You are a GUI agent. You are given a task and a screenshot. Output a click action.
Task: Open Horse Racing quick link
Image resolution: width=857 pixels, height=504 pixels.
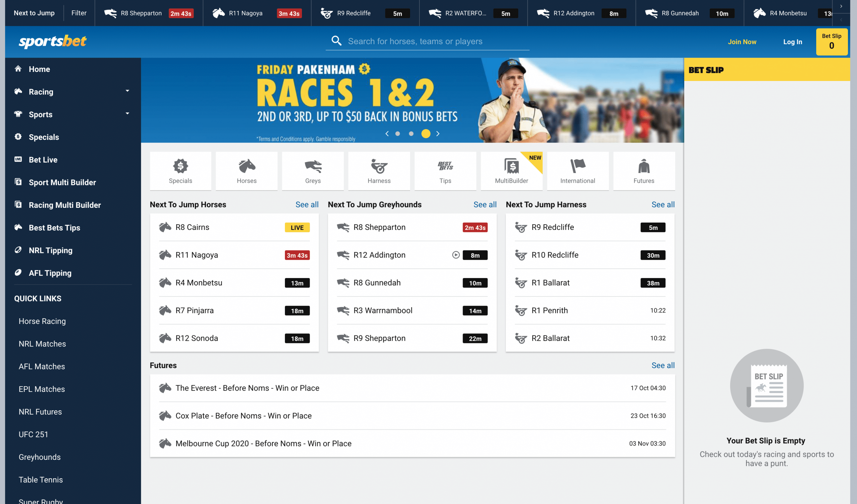coord(42,321)
